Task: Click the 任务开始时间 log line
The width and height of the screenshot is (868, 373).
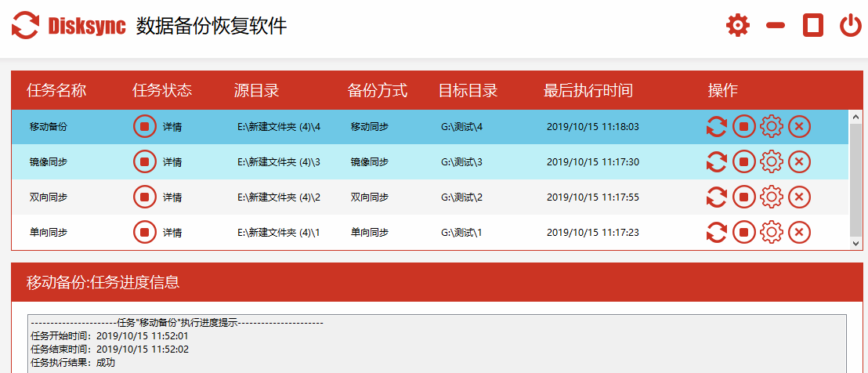Action: click(x=110, y=336)
